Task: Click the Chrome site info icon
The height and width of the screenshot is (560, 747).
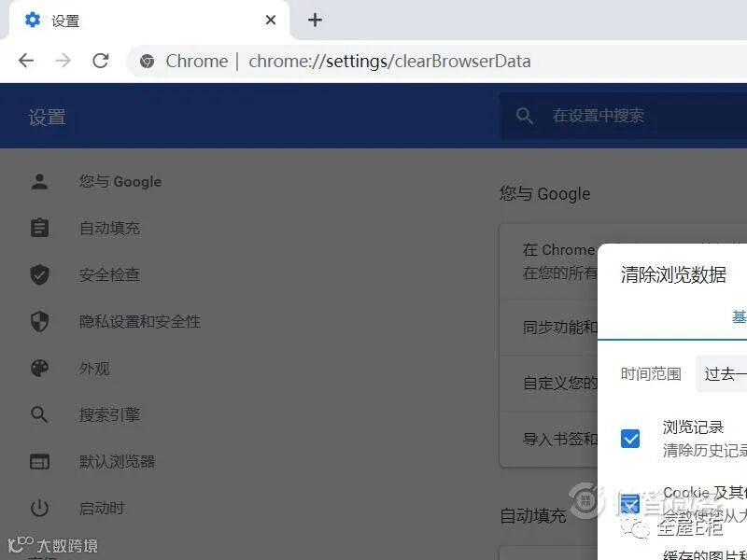Action: click(147, 61)
